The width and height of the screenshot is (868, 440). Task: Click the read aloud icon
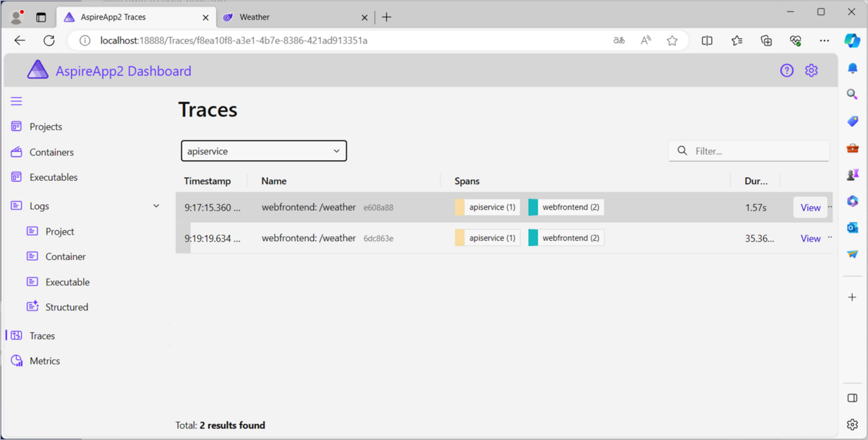646,41
